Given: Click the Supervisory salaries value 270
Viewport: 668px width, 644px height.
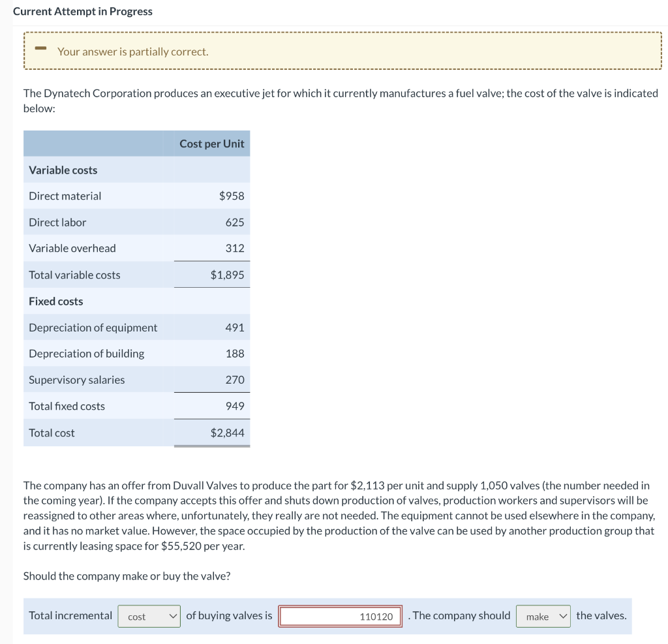Looking at the screenshot, I should coord(235,380).
